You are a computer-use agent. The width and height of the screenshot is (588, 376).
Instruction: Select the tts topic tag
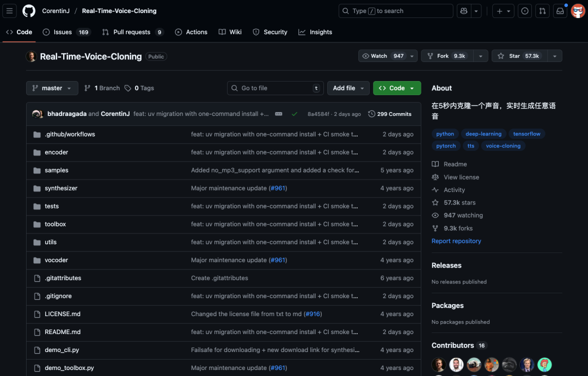471,146
